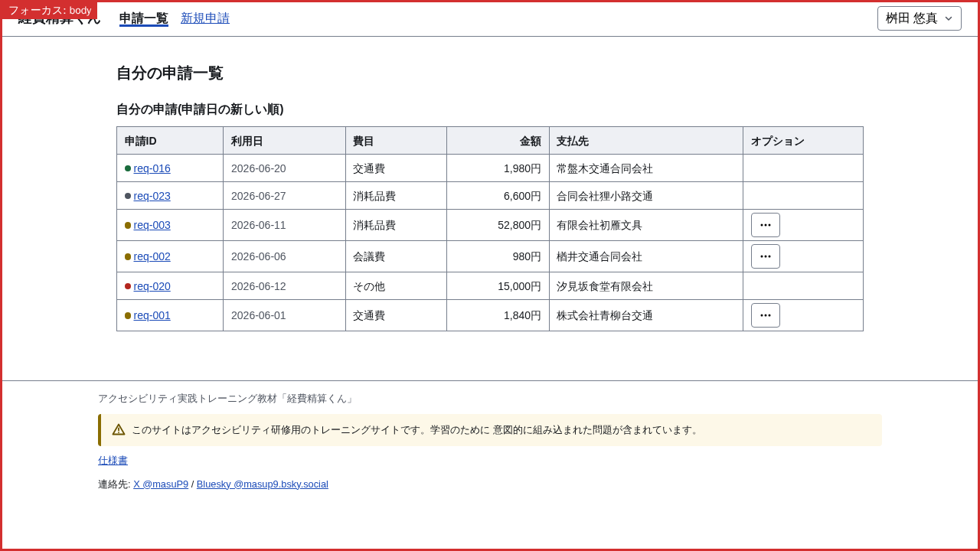Click the 利用日 column header
The width and height of the screenshot is (980, 551).
[284, 141]
